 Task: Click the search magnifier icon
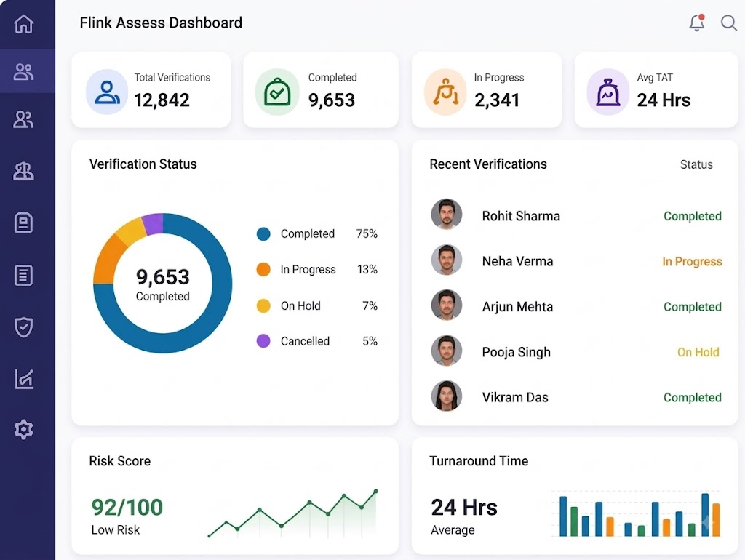coord(728,23)
